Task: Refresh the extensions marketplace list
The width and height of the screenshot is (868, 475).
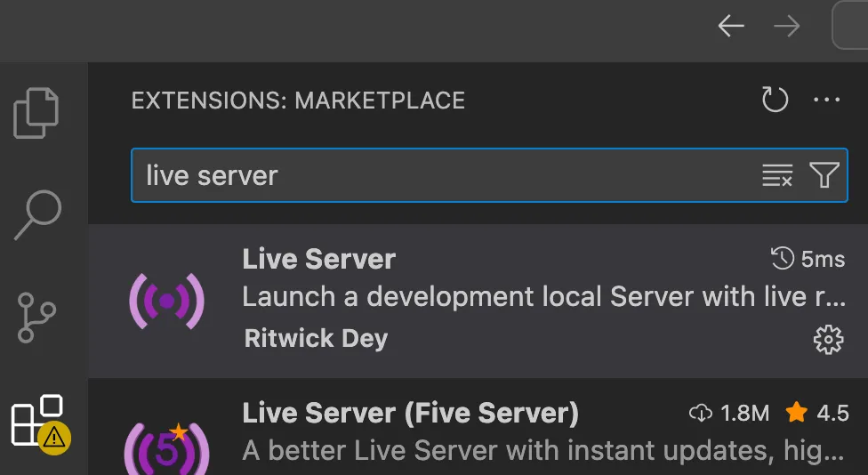Action: tap(775, 100)
